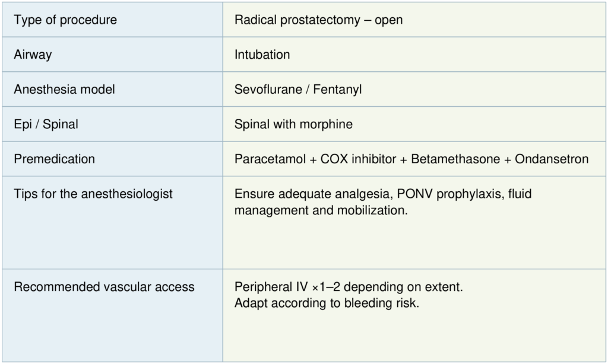Click the "management and mobilization." line
608x364 pixels.
pyautogui.click(x=321, y=210)
